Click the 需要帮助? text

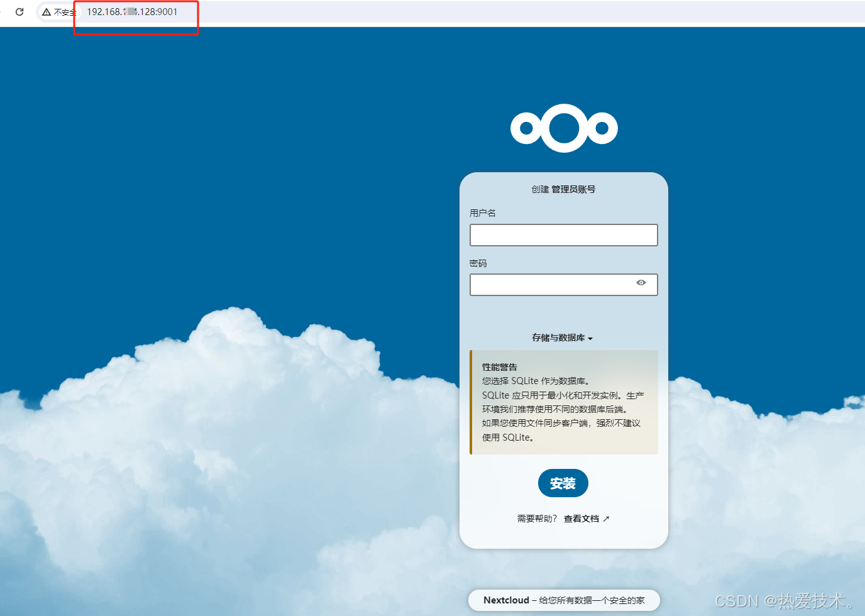537,519
